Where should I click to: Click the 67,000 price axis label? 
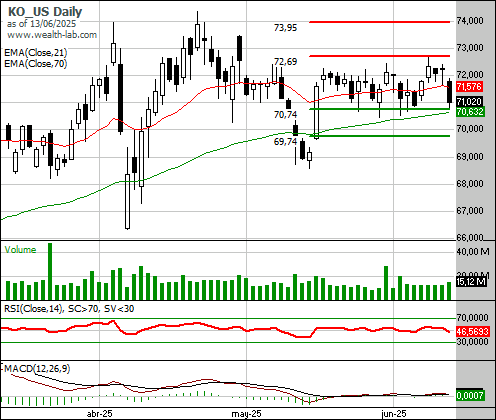[x=470, y=211]
